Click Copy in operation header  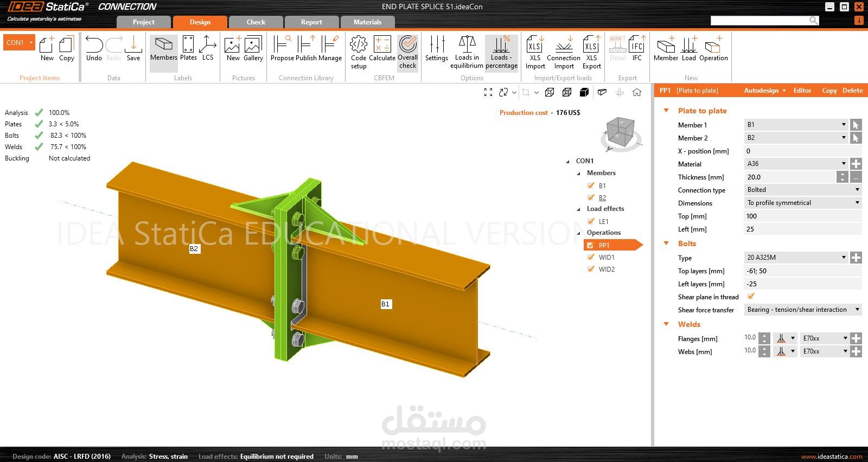[x=829, y=91]
